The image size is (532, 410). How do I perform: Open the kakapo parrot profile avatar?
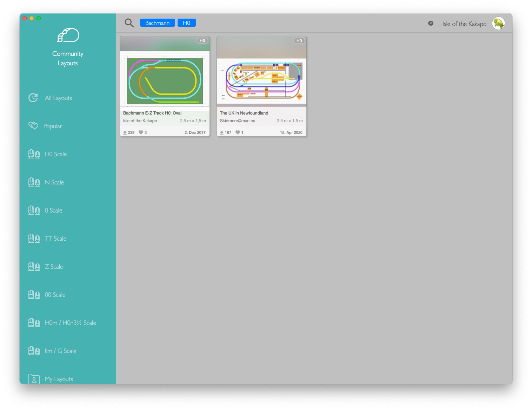pyautogui.click(x=498, y=24)
